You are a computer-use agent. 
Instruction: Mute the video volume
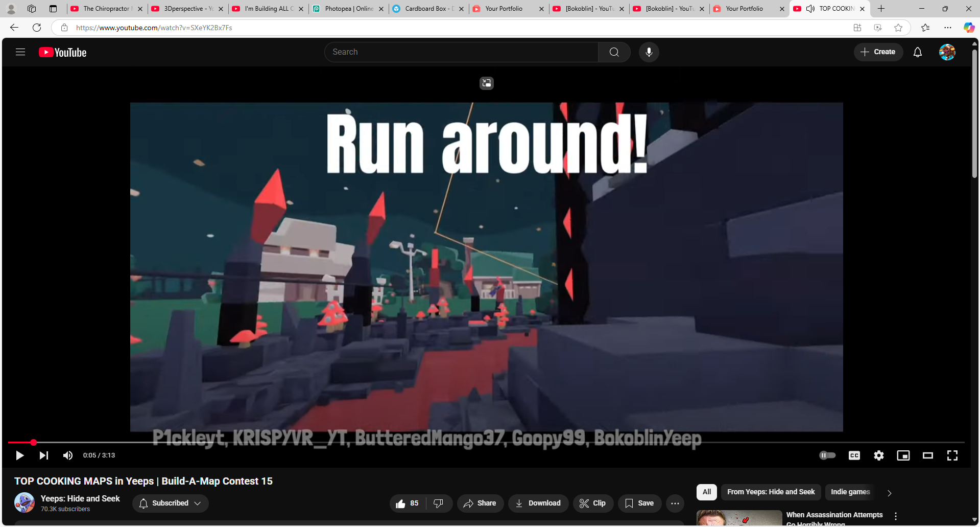pyautogui.click(x=68, y=455)
